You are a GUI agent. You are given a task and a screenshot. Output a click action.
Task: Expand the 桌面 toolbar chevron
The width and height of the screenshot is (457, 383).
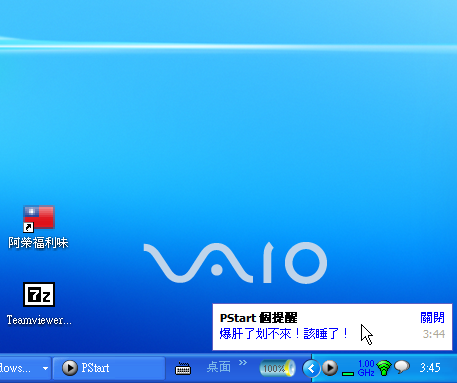pos(243,362)
